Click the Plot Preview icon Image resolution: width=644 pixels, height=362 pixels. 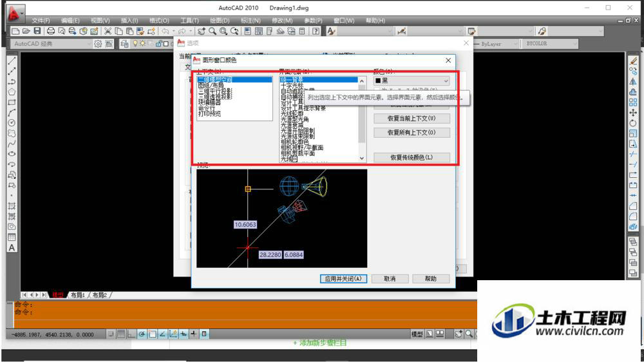pyautogui.click(x=62, y=31)
